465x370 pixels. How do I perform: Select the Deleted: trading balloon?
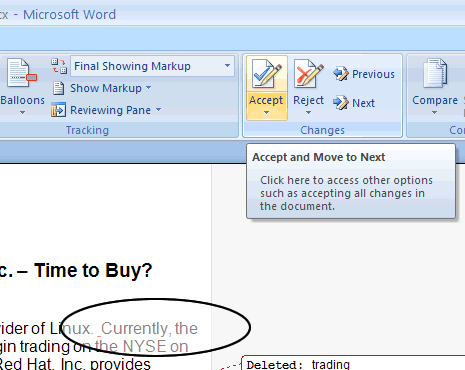click(353, 363)
